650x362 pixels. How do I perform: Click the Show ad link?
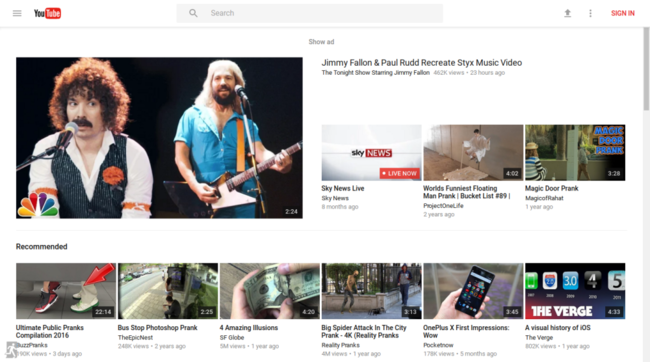pos(321,42)
